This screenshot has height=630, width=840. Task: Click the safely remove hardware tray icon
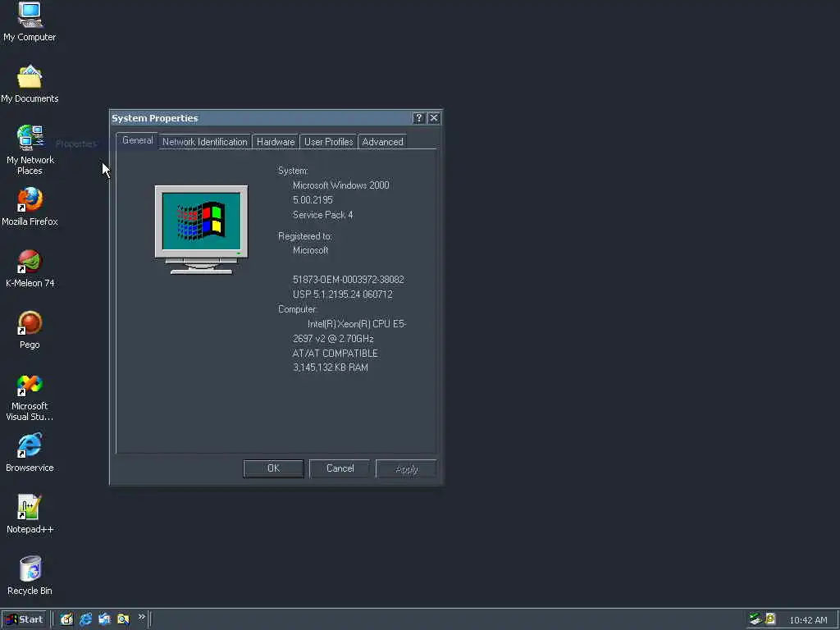(756, 619)
